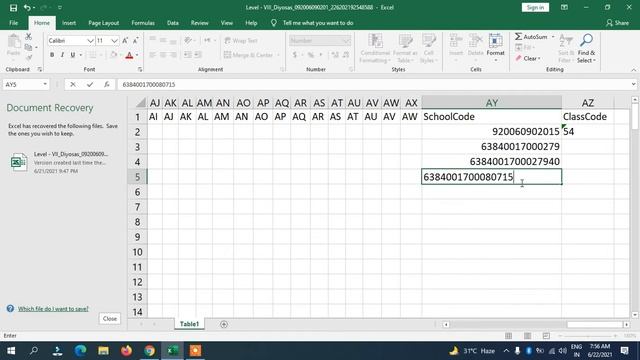The width and height of the screenshot is (640, 360).
Task: Switch to the Review tab
Action: pyautogui.click(x=200, y=23)
